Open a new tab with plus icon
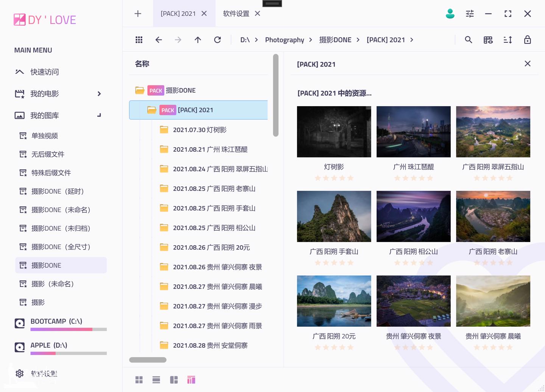Screen dimensions: 545x392 tap(138, 14)
